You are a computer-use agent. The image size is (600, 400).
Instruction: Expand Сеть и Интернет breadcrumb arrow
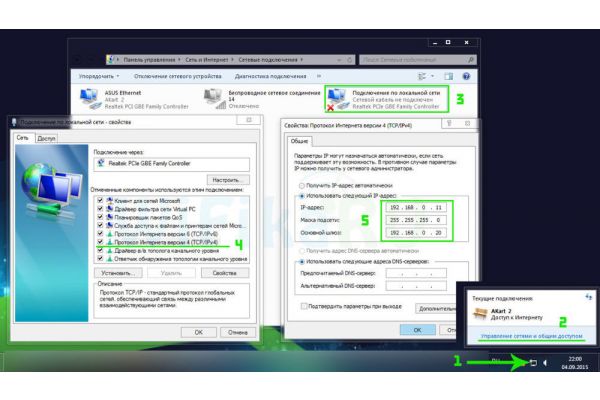pyautogui.click(x=232, y=60)
